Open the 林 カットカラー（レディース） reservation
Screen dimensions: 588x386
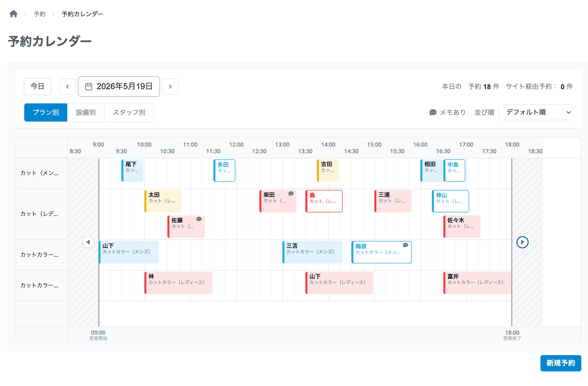pyautogui.click(x=178, y=283)
